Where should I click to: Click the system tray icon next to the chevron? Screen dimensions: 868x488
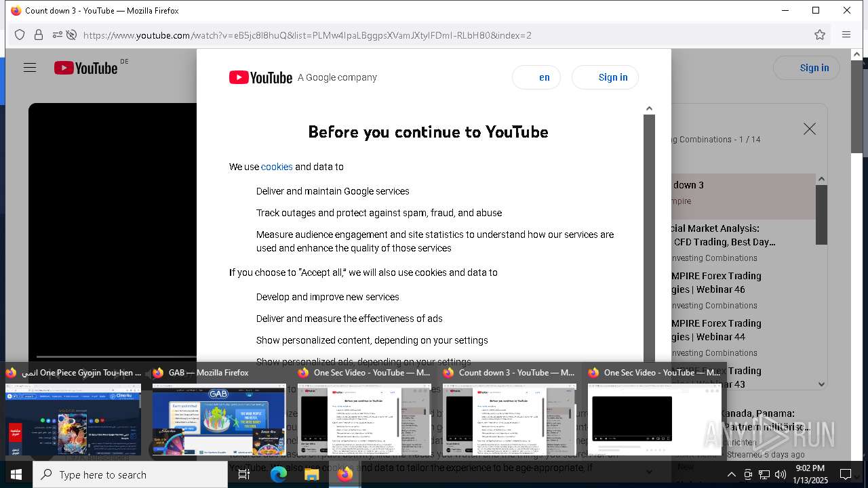pos(748,474)
